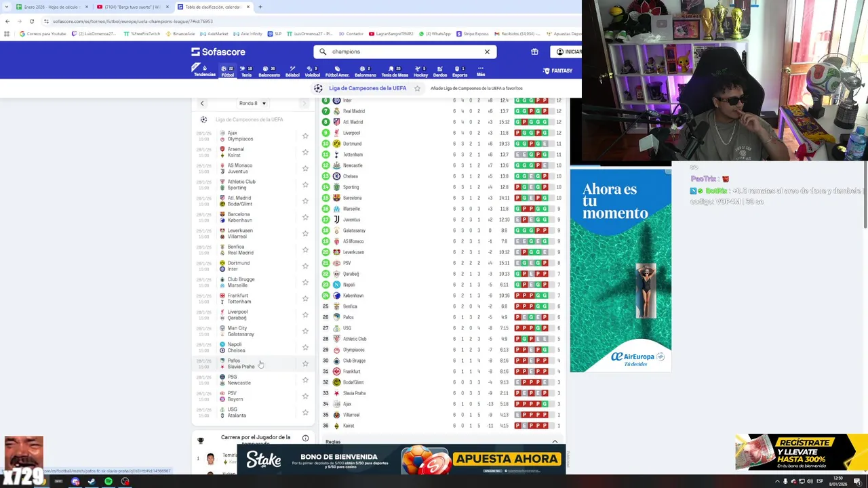The image size is (868, 488).
Task: Select the Voleibol sport icon
Action: pos(312,71)
